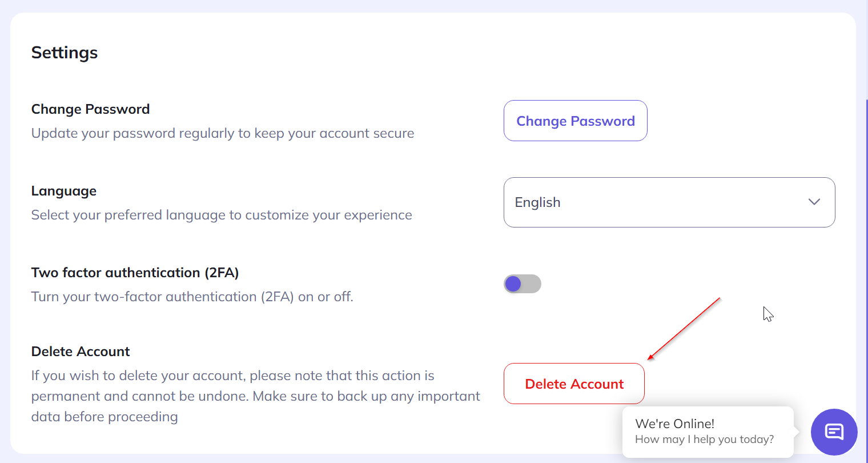Viewport: 868px width, 463px height.
Task: Select the Change Password section label
Action: pyautogui.click(x=90, y=109)
